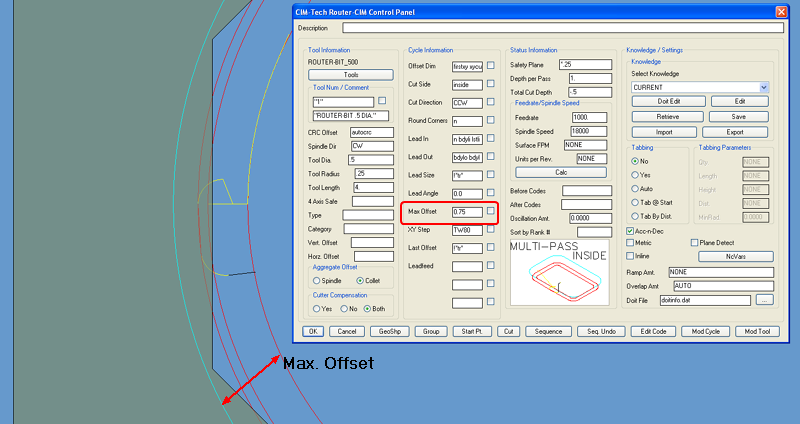The image size is (800, 424).
Task: Toggle the checkbox beside Cut Direction
Action: point(490,102)
